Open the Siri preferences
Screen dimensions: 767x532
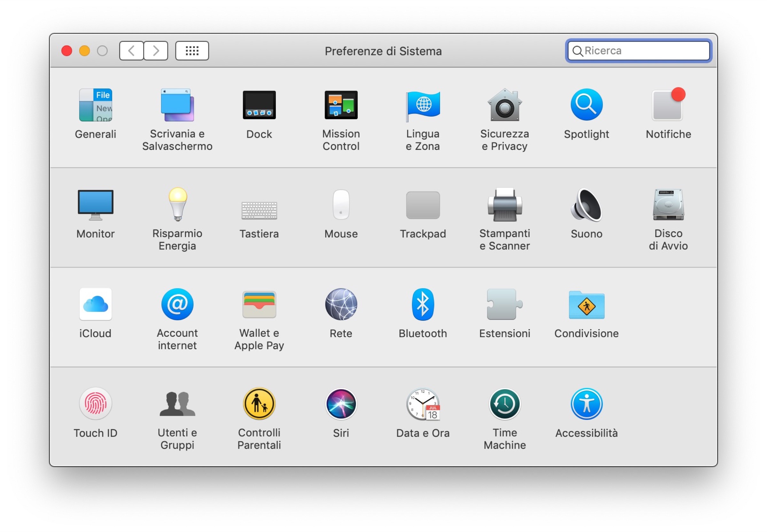(x=341, y=412)
